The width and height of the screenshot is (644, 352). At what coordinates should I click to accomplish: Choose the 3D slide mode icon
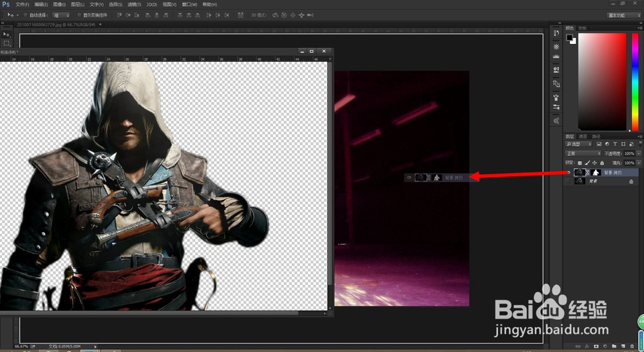point(301,15)
